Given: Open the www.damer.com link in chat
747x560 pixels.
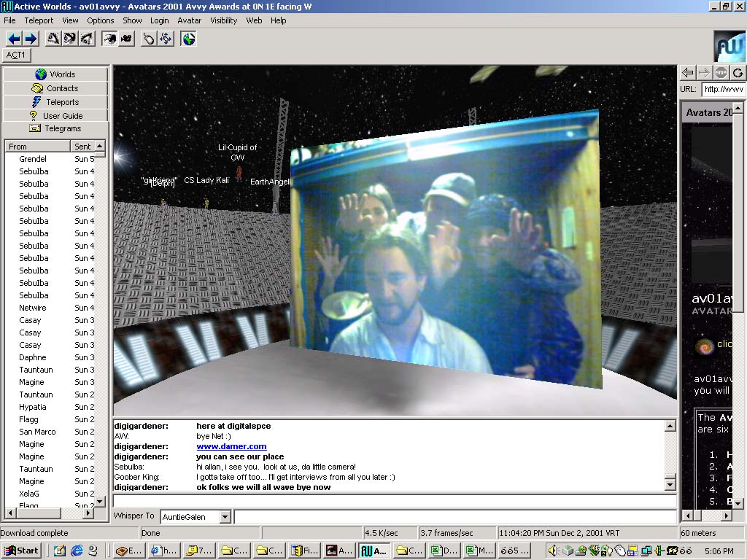Looking at the screenshot, I should point(231,446).
